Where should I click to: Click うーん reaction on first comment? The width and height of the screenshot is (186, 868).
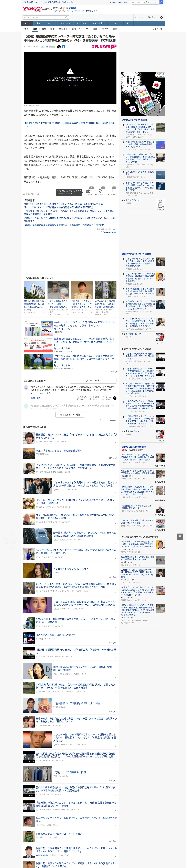click(104, 398)
